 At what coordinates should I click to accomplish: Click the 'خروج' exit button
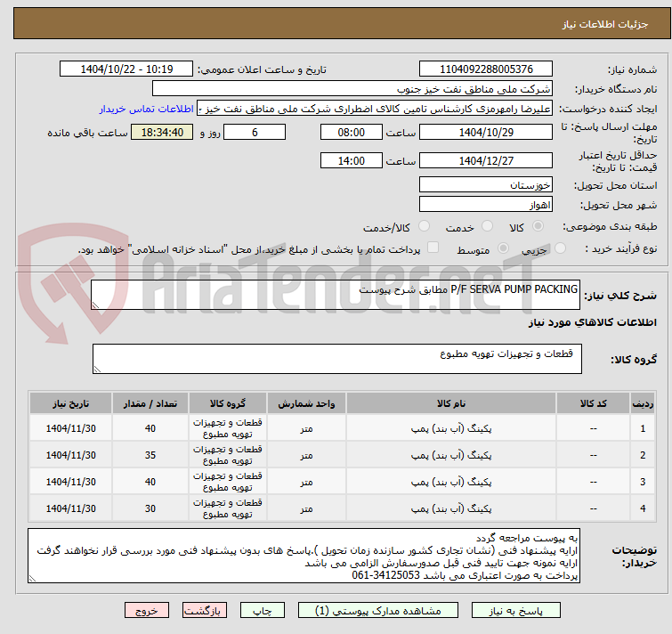click(x=147, y=611)
